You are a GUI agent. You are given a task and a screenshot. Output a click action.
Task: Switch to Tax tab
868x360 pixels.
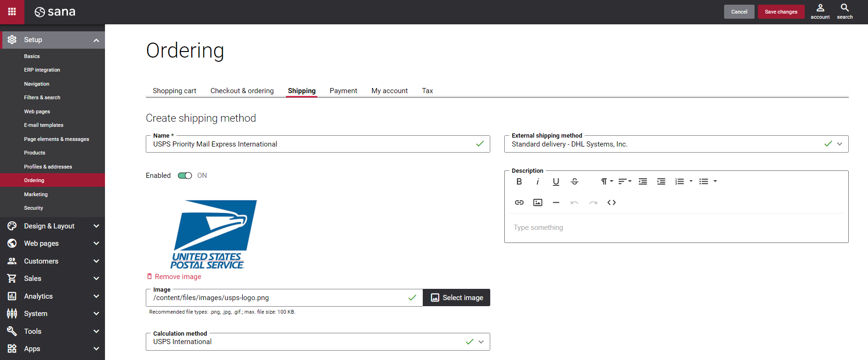pos(427,91)
